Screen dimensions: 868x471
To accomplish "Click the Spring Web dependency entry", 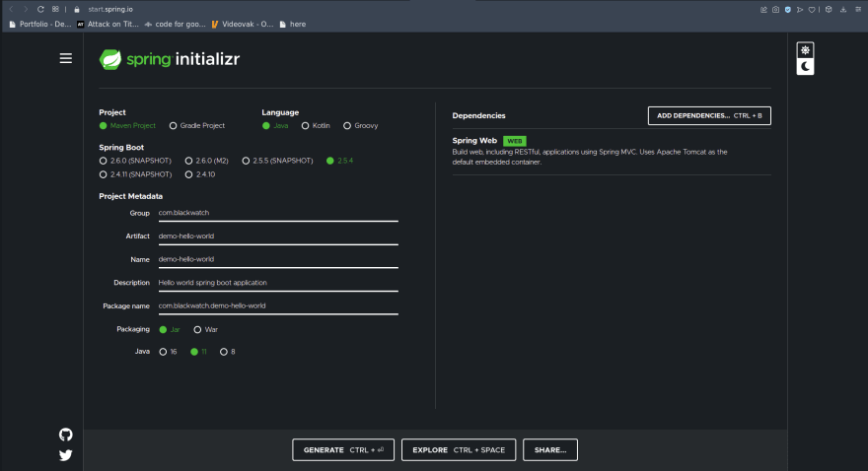I will pos(612,152).
